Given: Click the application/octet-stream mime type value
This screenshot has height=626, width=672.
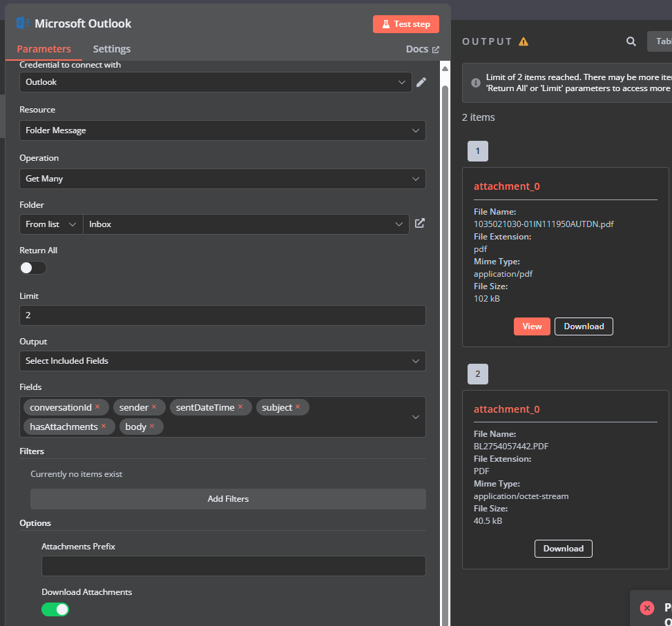Looking at the screenshot, I should [521, 496].
